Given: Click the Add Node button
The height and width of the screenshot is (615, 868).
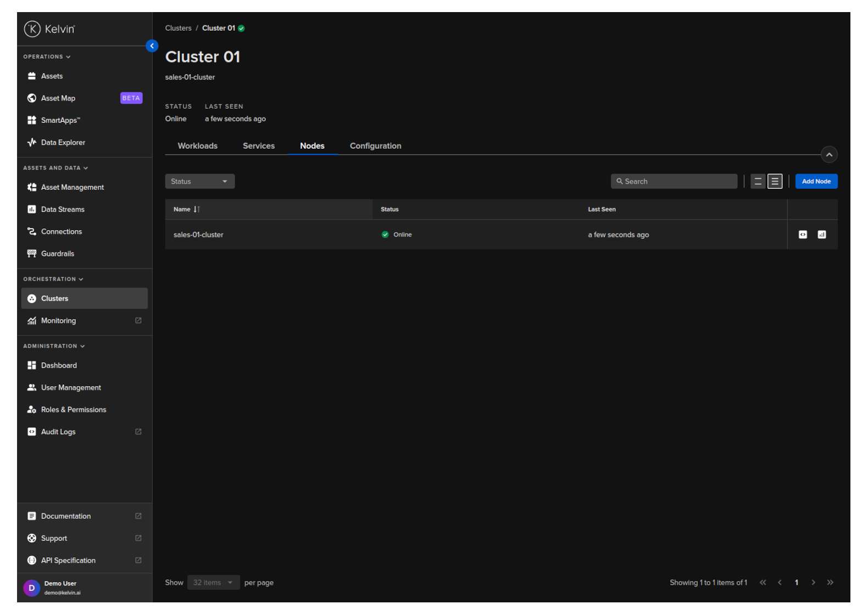Looking at the screenshot, I should point(816,182).
